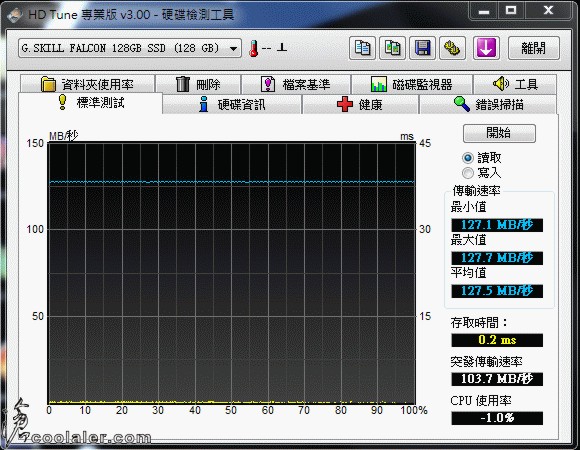Save screenshot floppy disk icon

tap(422, 48)
